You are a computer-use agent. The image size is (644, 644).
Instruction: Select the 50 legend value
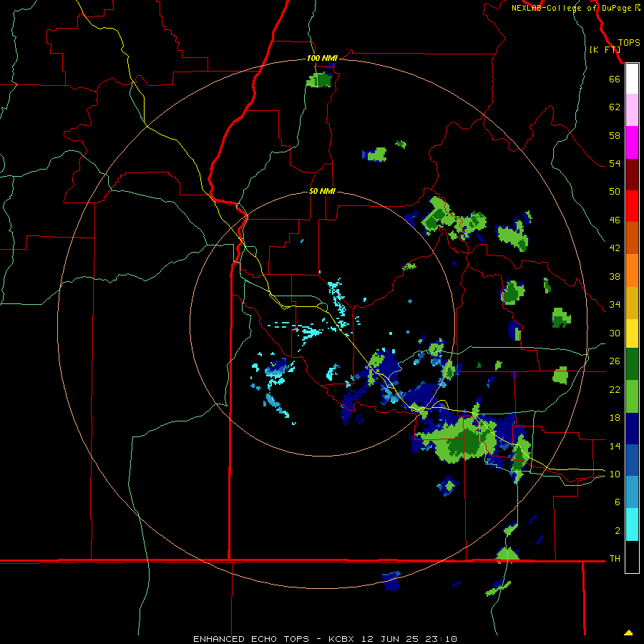615,191
